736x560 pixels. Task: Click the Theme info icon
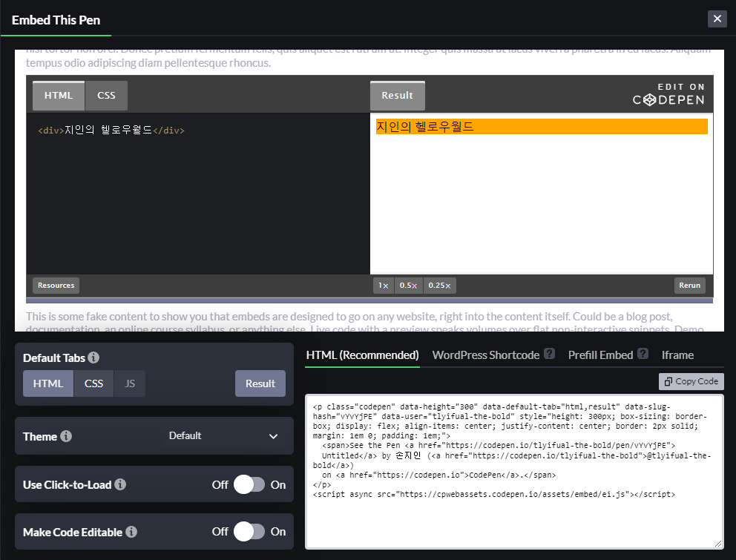pos(66,436)
